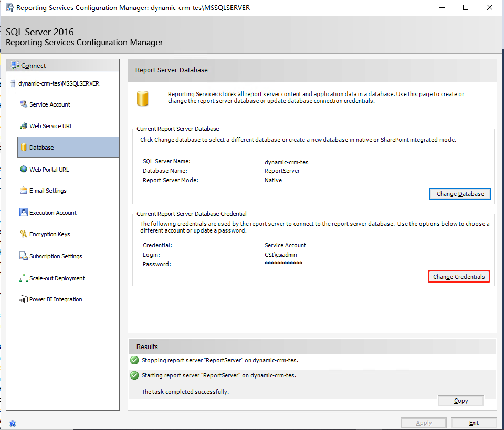The width and height of the screenshot is (504, 430).
Task: Maximize the Configuration Manager window
Action: (x=466, y=7)
